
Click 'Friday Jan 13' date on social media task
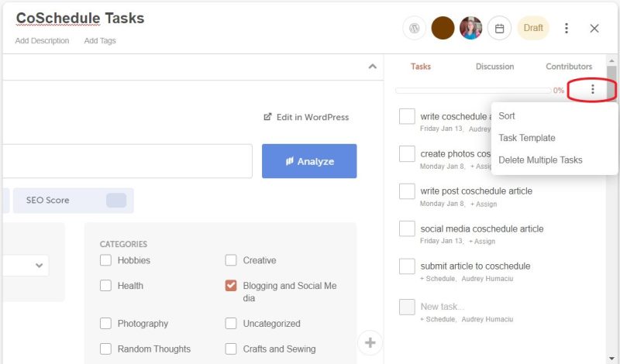pos(441,241)
